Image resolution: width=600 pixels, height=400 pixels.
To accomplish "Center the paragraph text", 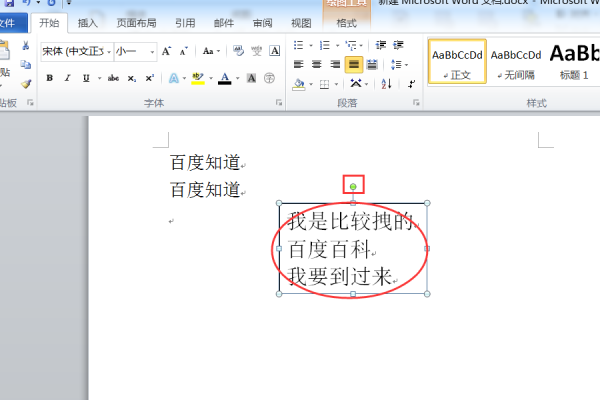I will 316,64.
